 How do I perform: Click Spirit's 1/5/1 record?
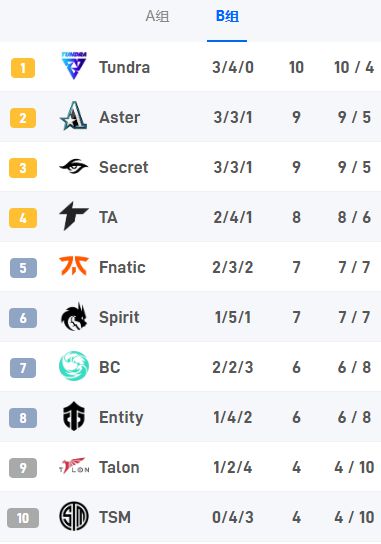[x=233, y=317]
